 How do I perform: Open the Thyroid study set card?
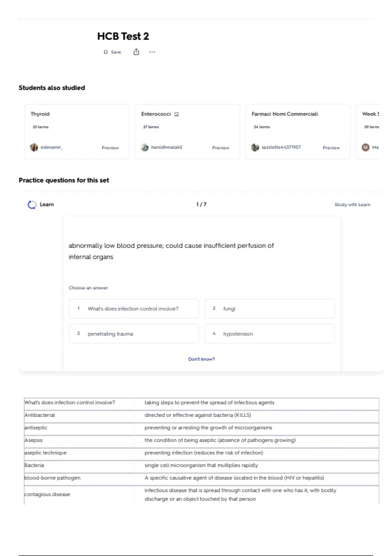click(77, 132)
